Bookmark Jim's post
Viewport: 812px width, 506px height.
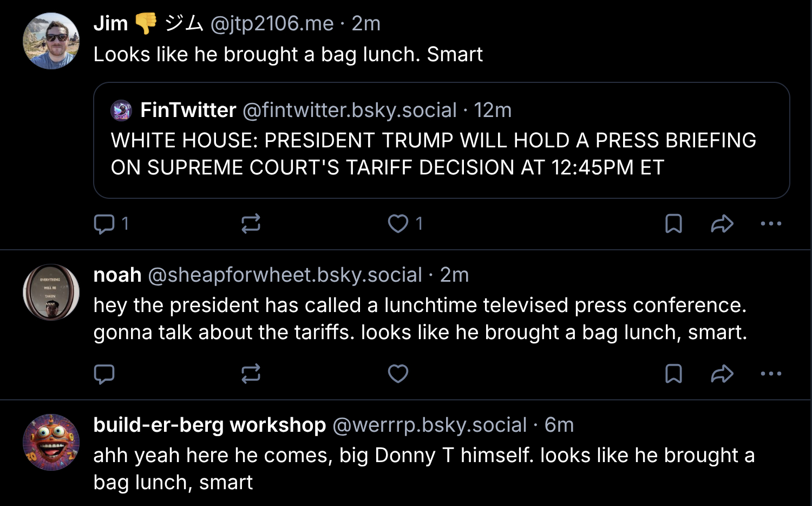coord(673,224)
